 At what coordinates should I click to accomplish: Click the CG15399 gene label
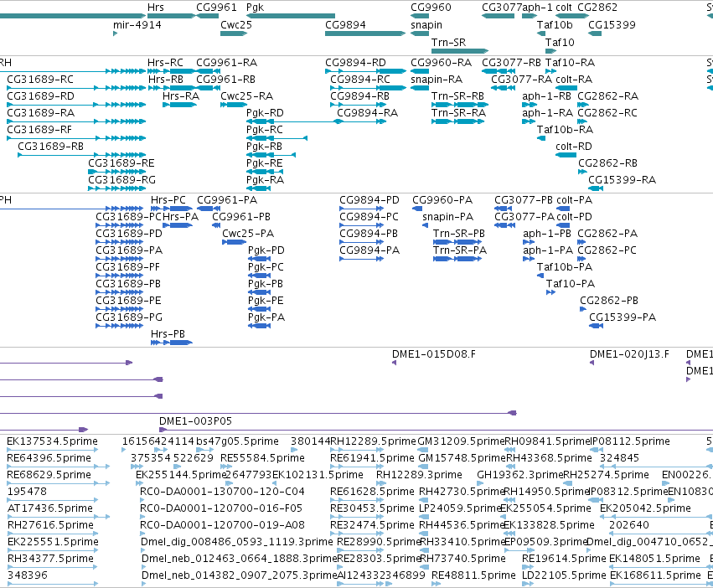point(612,24)
